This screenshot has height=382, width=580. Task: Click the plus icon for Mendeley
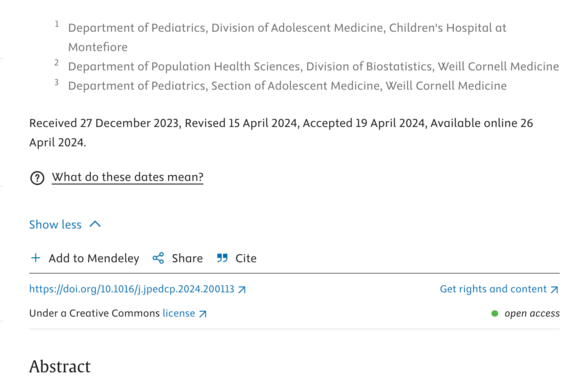(x=36, y=258)
